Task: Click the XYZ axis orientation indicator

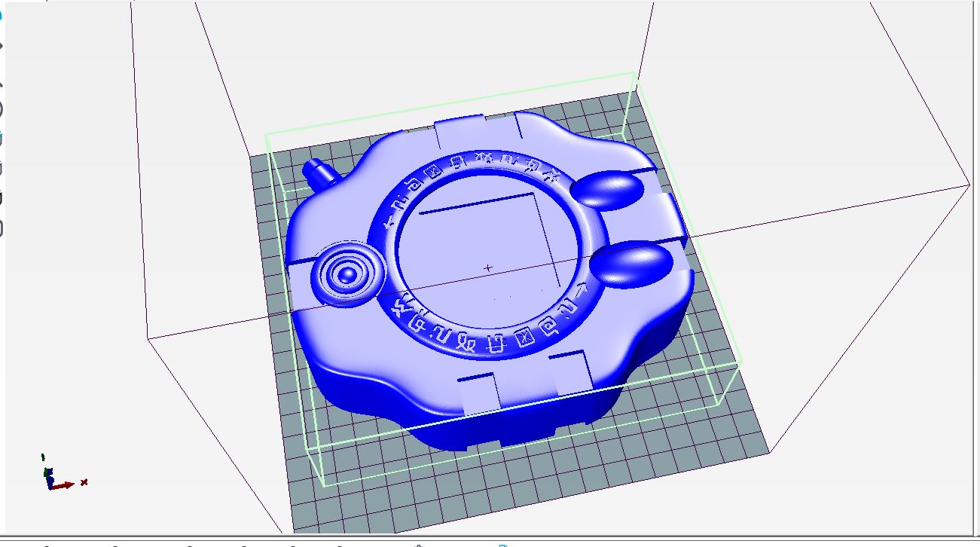Action: [63, 473]
